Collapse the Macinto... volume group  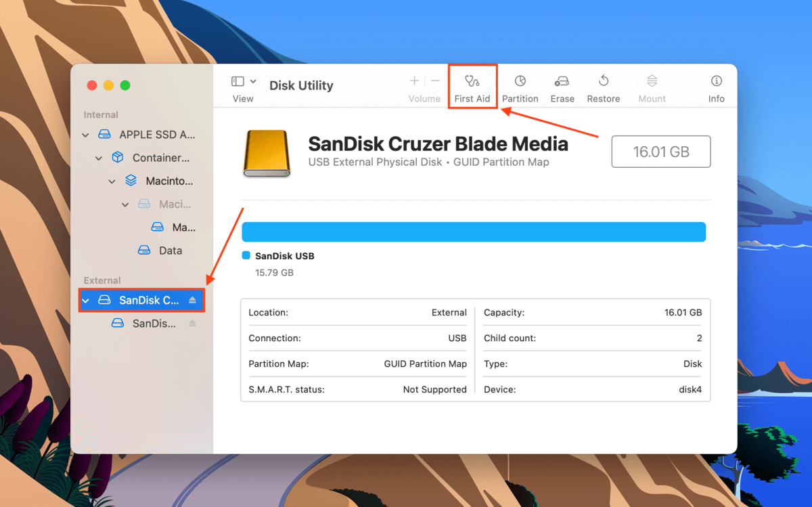pos(112,181)
